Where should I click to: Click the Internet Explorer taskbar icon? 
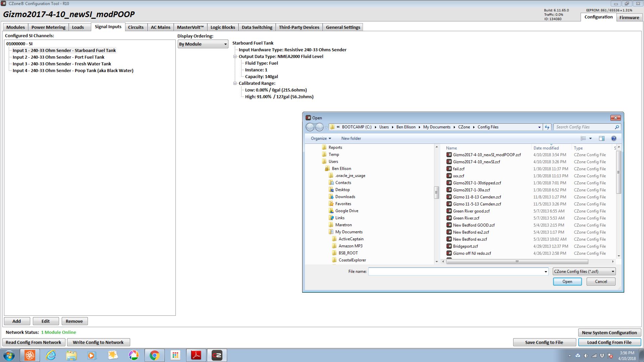pos(51,355)
